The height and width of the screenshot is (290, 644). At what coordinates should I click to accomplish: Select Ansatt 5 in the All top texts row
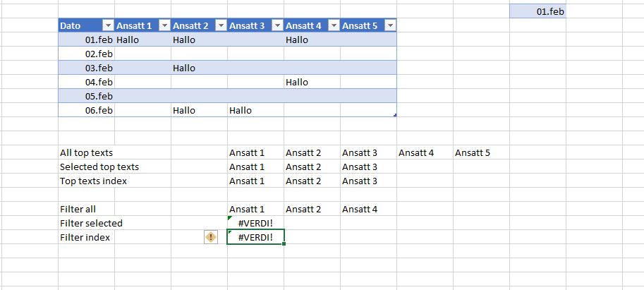[x=473, y=152]
